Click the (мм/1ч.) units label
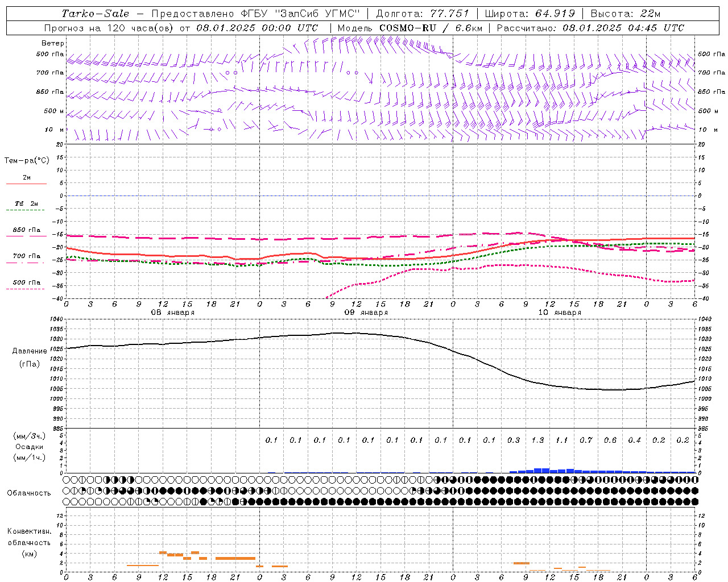728x582 pixels. tap(30, 458)
